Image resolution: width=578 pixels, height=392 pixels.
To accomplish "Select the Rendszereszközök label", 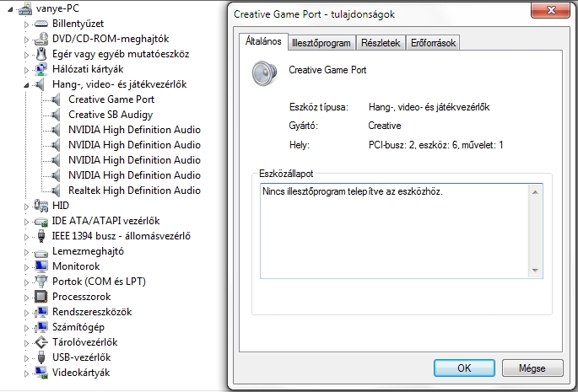I will [x=92, y=312].
